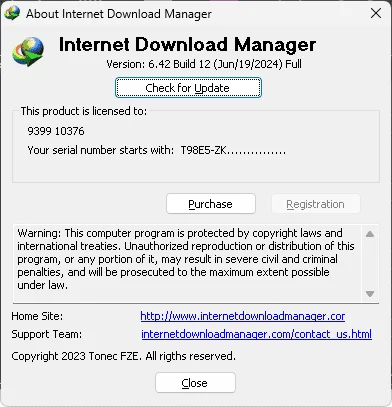Open the Support Team contact_us.html link

pyautogui.click(x=256, y=334)
